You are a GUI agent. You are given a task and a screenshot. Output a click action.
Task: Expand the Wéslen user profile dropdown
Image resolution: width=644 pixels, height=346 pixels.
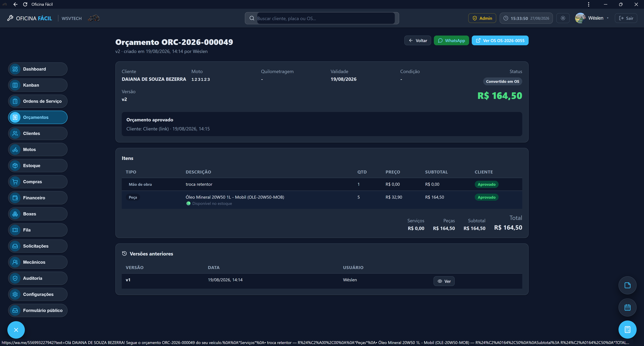(x=592, y=18)
